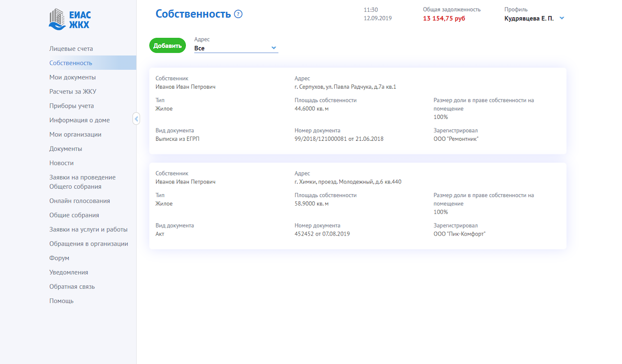Expand the Профиль dropdown arrow
622x364 pixels.
[x=562, y=18]
